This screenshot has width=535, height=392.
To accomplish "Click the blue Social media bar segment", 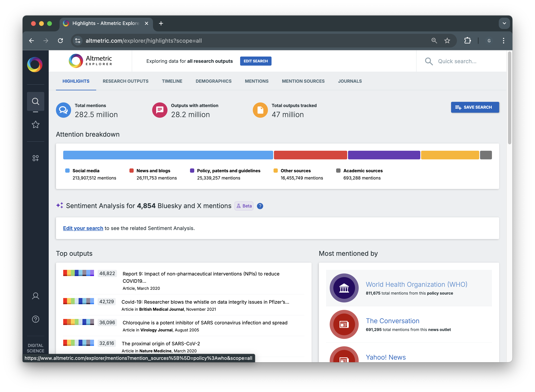I will point(168,155).
